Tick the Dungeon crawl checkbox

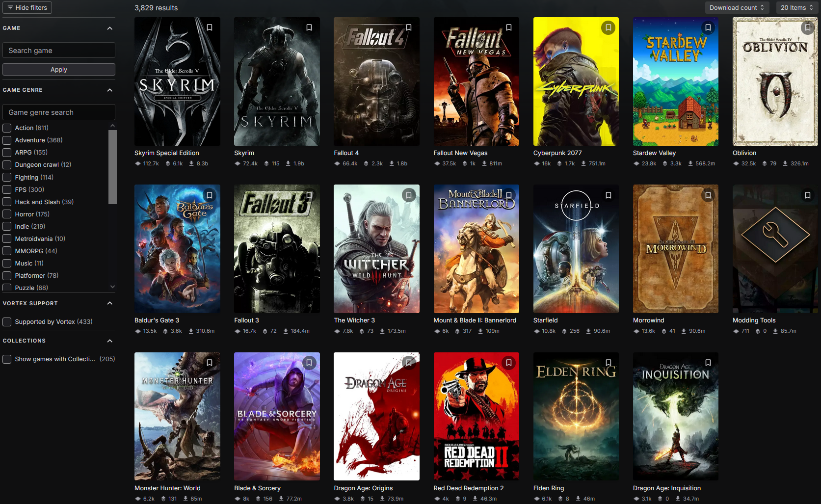pyautogui.click(x=7, y=165)
